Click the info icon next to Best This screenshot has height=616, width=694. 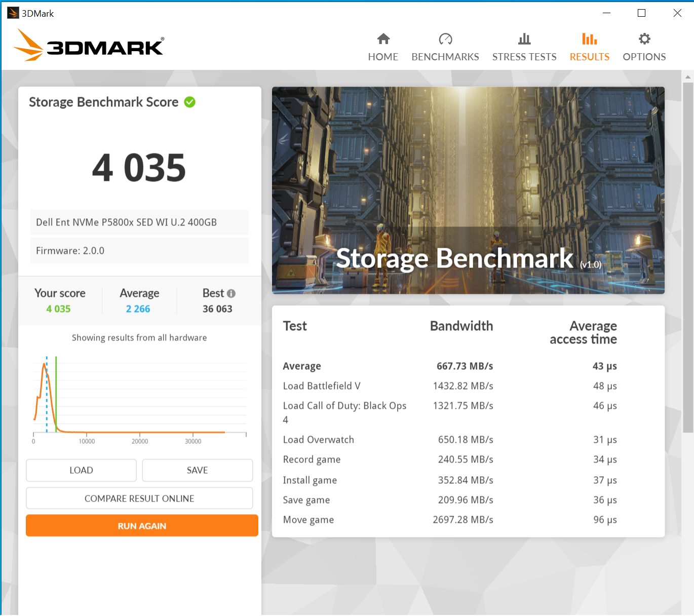point(232,293)
